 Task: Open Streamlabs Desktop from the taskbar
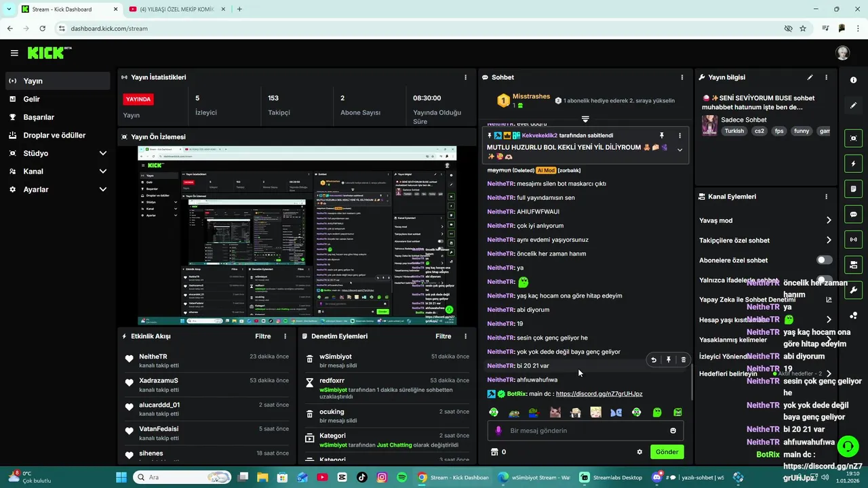point(610,477)
